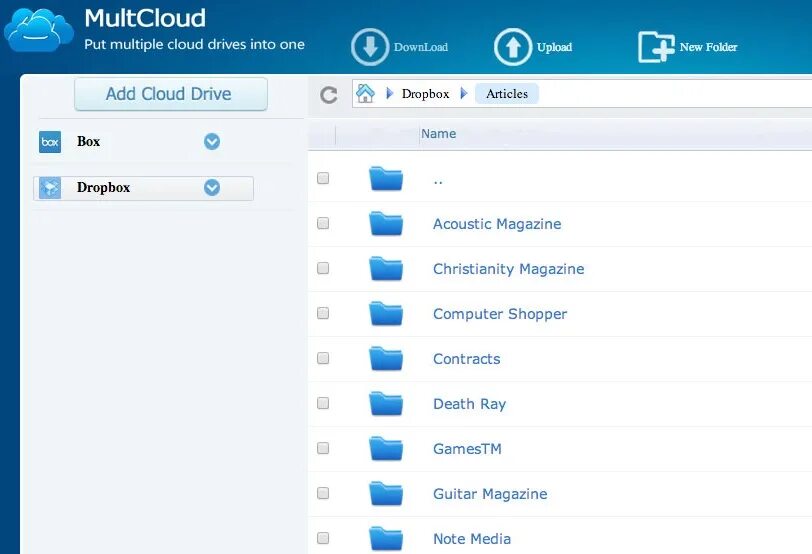The height and width of the screenshot is (554, 812).
Task: Open Contracts folder icon
Action: (386, 358)
